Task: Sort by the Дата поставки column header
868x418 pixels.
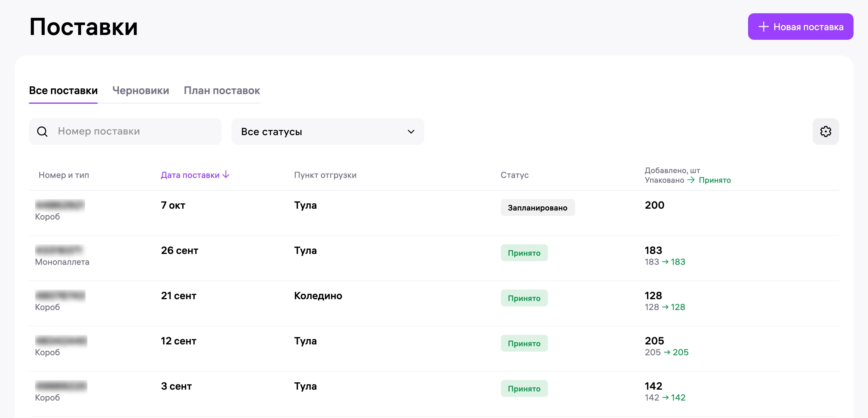Action: point(190,175)
